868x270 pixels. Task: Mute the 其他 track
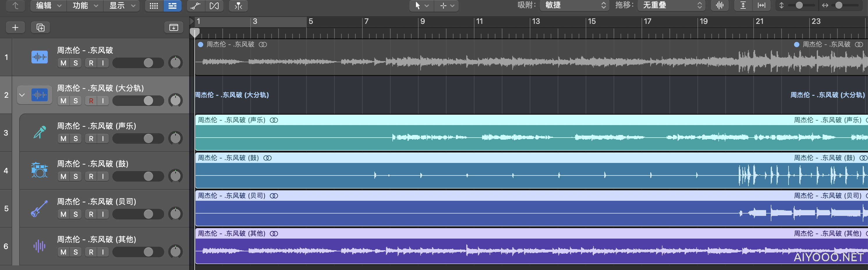tap(63, 252)
